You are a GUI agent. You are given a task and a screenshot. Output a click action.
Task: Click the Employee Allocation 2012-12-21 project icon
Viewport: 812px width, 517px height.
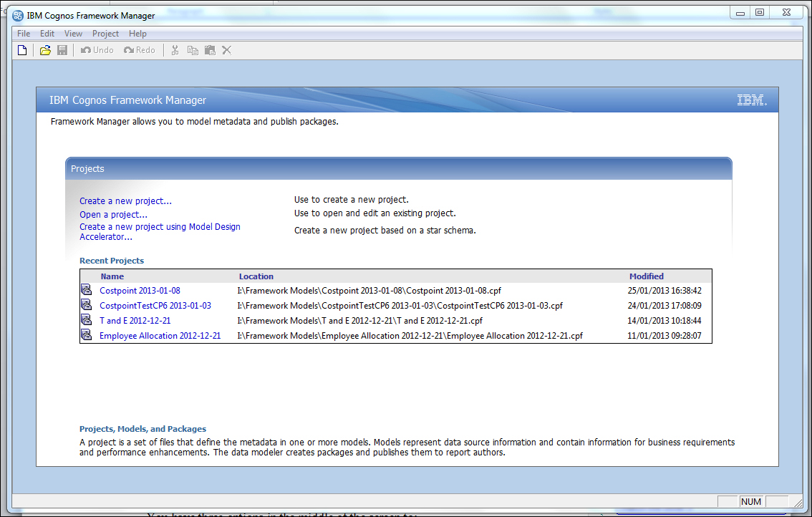pos(86,335)
